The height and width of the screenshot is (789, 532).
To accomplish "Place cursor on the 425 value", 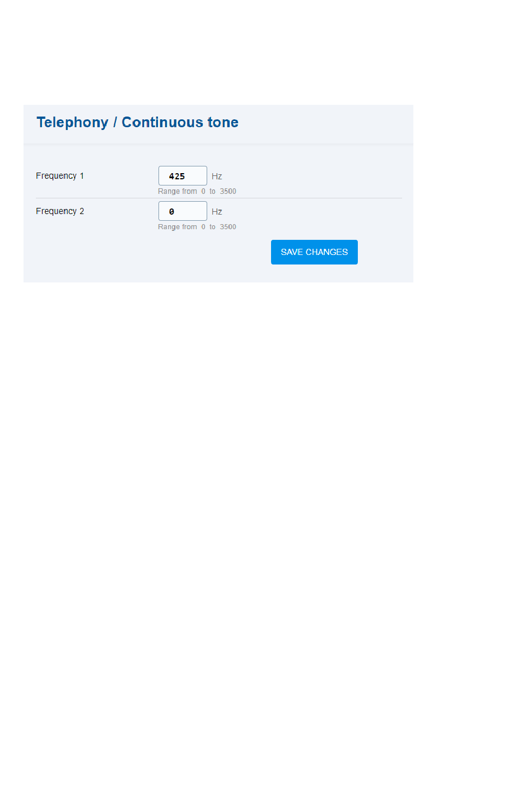I will pyautogui.click(x=177, y=176).
